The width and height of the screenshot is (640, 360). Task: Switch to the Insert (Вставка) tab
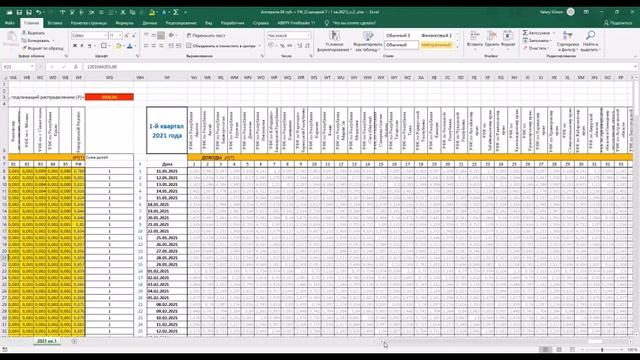(55, 23)
